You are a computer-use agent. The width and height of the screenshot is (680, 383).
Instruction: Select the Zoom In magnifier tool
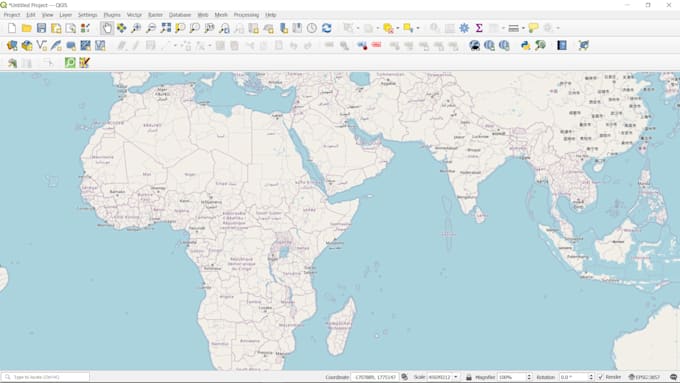136,28
